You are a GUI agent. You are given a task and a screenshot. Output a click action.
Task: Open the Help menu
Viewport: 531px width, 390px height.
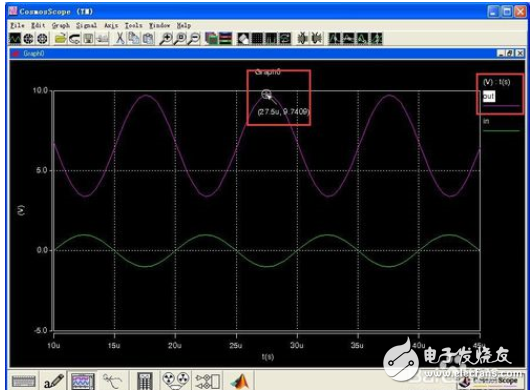click(184, 26)
